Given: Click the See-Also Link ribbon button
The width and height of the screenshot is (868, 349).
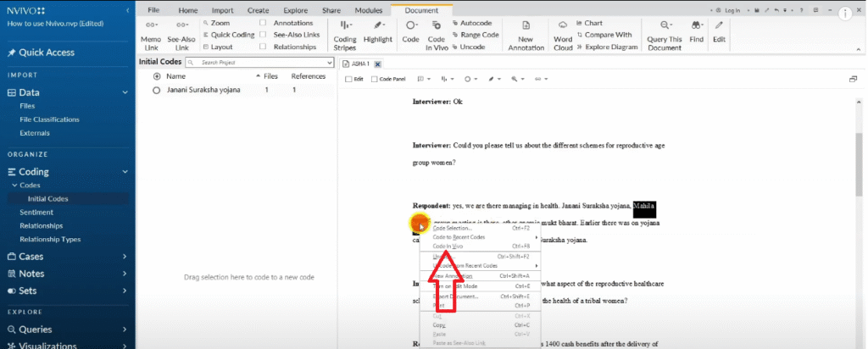Looking at the screenshot, I should click(x=181, y=36).
